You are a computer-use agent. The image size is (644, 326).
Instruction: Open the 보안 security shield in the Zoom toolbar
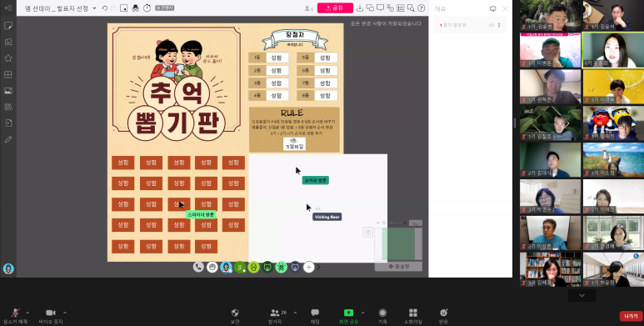click(x=235, y=315)
